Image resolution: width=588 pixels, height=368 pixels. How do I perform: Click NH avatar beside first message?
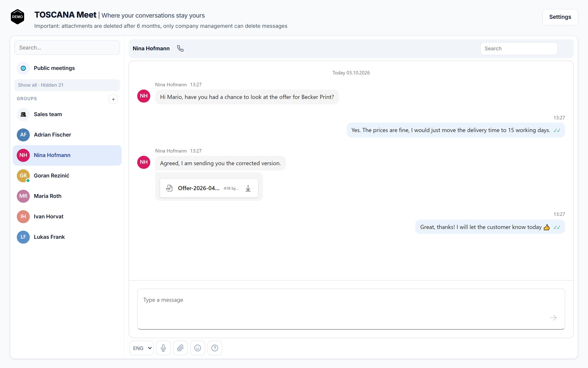(144, 96)
